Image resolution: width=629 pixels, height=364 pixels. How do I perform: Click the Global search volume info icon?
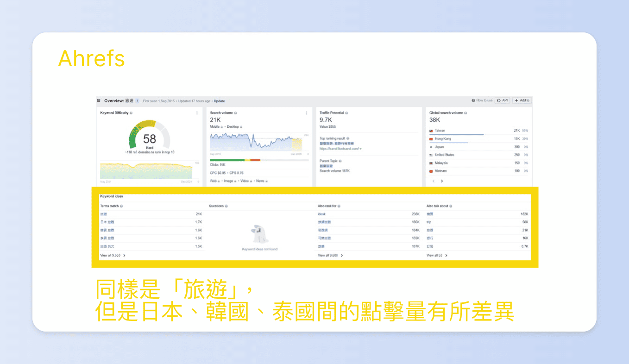(465, 113)
